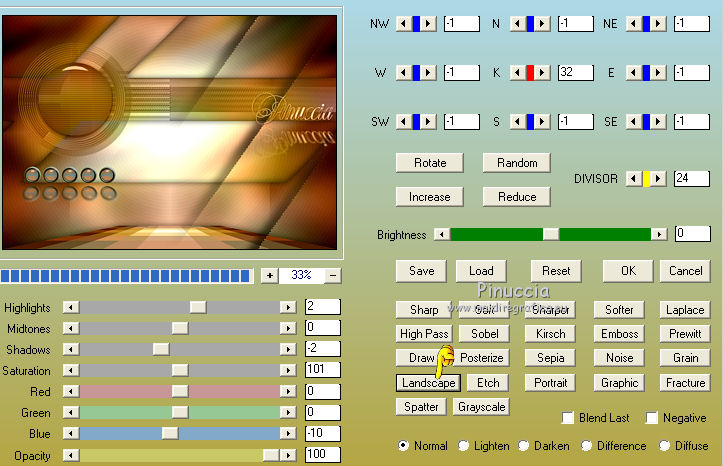Screen dimensions: 723x466
Task: Apply the Landscape preset
Action: 428,383
